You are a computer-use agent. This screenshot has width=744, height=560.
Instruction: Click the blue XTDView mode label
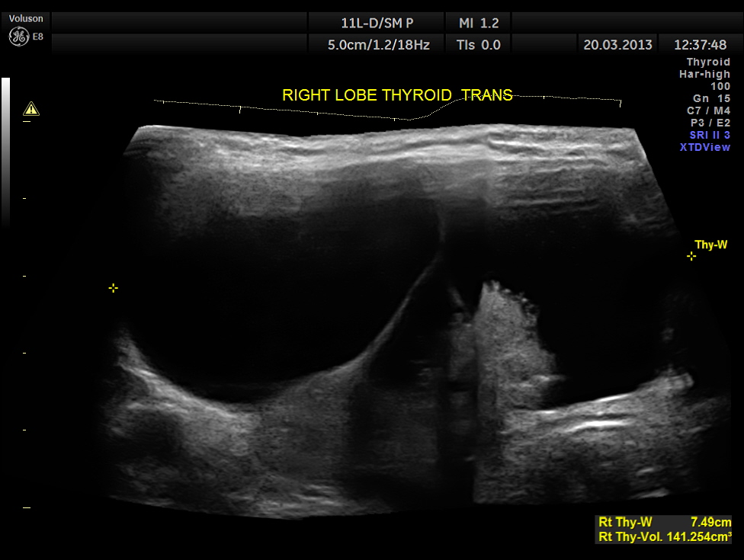click(705, 147)
